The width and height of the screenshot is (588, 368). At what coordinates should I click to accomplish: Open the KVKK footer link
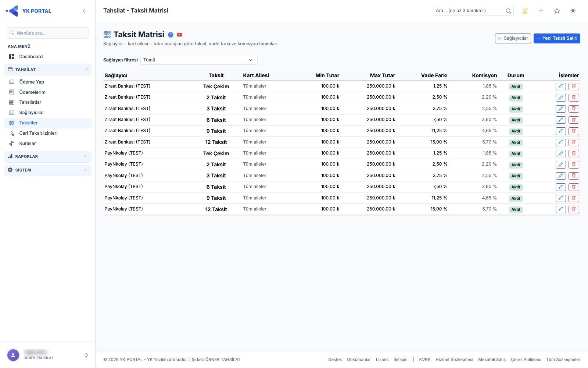coord(425,360)
